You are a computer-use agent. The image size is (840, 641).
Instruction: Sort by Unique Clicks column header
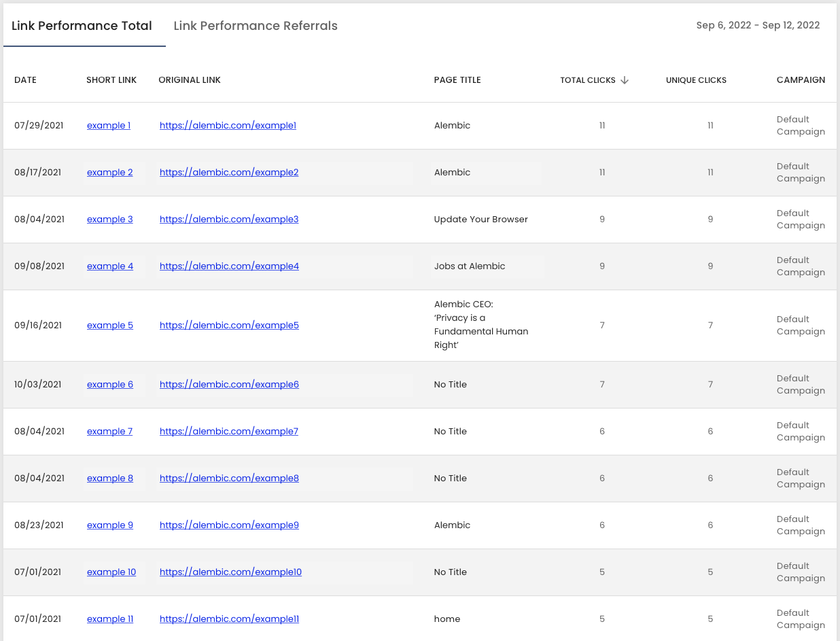point(696,80)
